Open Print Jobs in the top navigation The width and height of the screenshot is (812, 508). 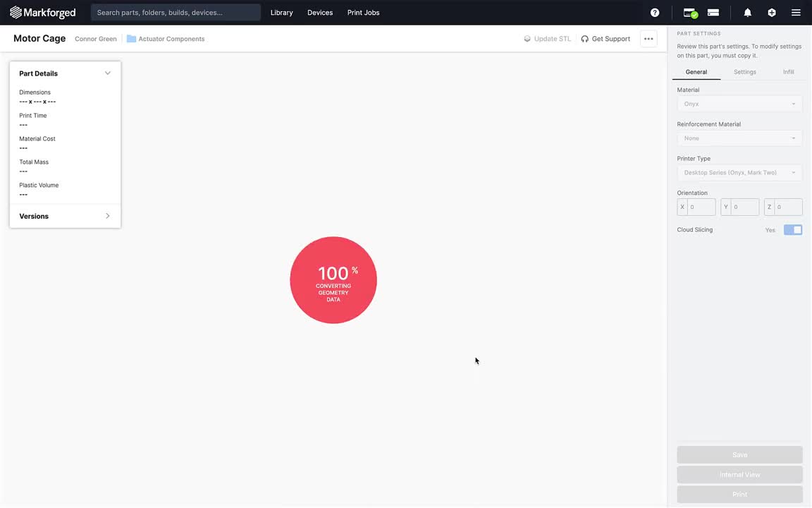click(364, 13)
